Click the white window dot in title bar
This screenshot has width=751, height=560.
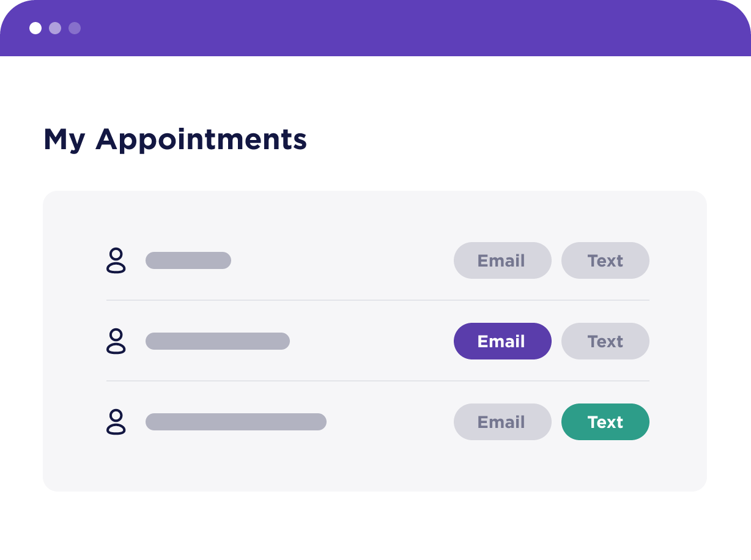click(35, 28)
